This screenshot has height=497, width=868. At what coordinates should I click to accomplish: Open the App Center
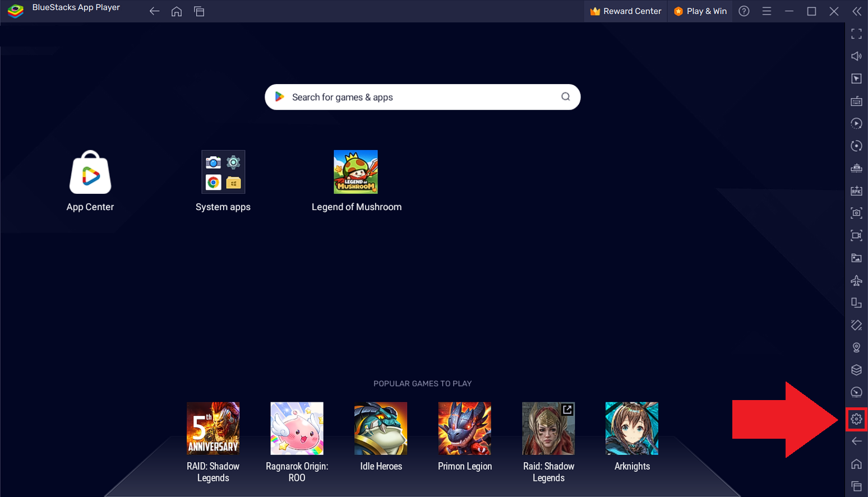pos(90,181)
